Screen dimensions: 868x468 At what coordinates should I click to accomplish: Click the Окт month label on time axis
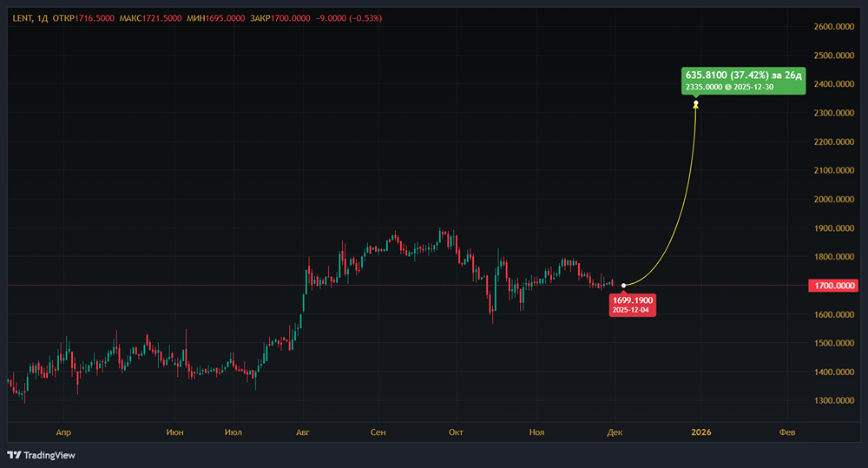(455, 431)
